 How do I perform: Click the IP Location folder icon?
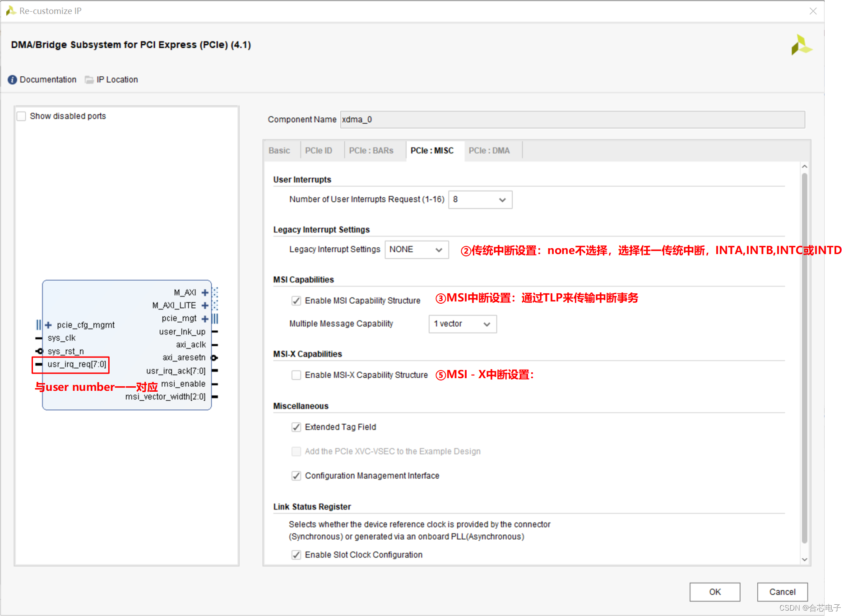[x=89, y=80]
